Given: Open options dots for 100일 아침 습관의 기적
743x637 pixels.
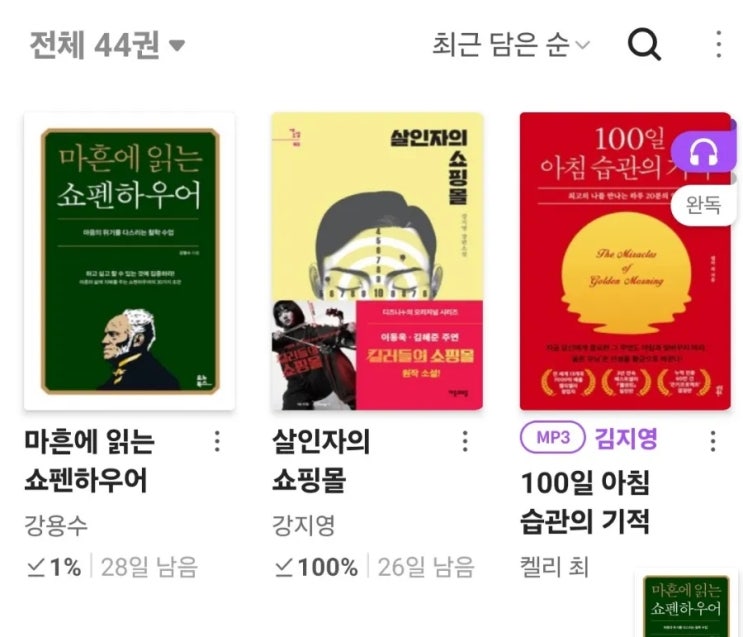Looking at the screenshot, I should [x=713, y=441].
